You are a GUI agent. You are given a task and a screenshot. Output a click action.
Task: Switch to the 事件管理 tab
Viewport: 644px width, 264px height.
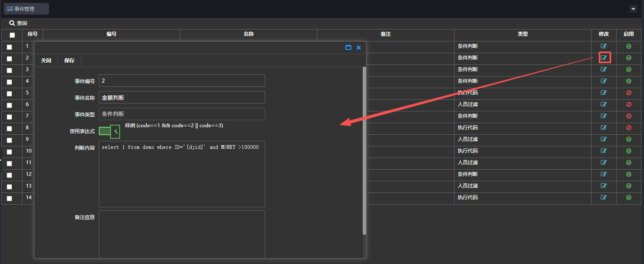click(x=26, y=9)
